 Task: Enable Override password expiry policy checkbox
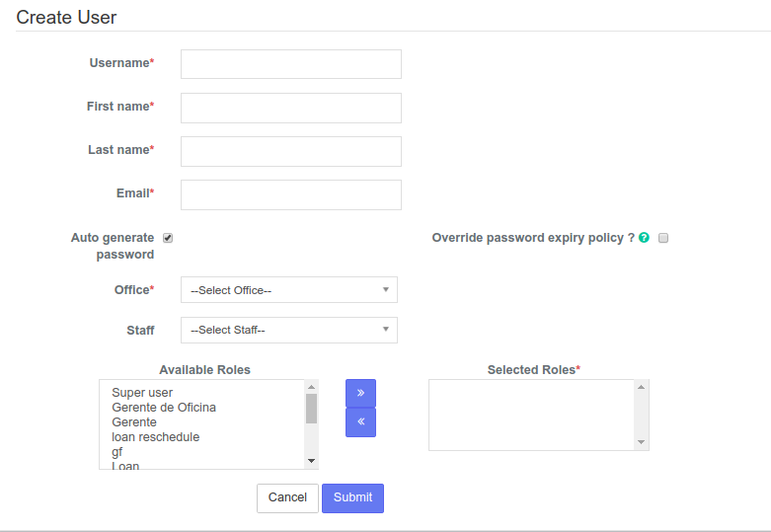coord(663,238)
